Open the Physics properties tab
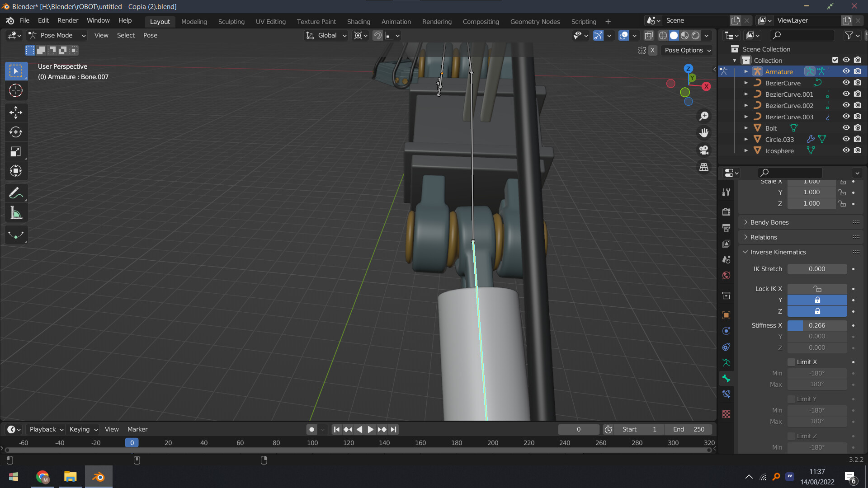 click(726, 331)
